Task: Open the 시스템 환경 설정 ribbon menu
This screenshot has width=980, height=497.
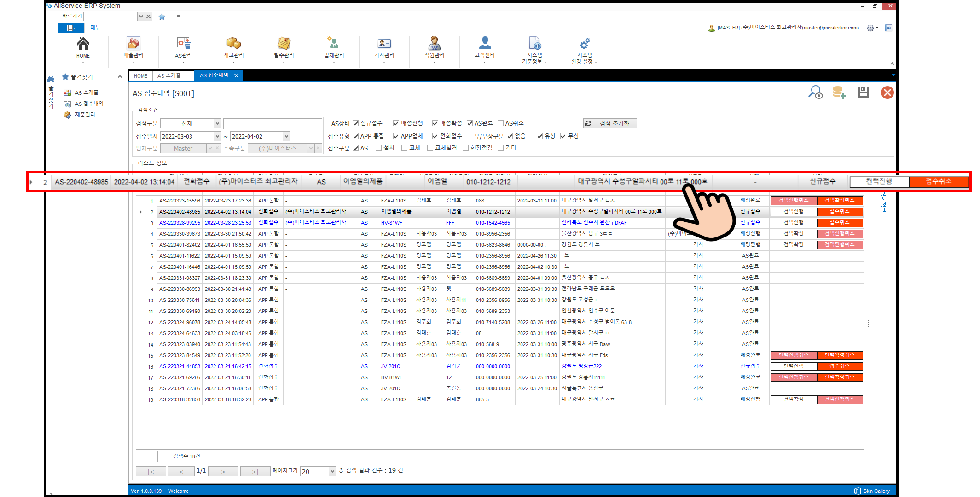Action: pos(585,50)
